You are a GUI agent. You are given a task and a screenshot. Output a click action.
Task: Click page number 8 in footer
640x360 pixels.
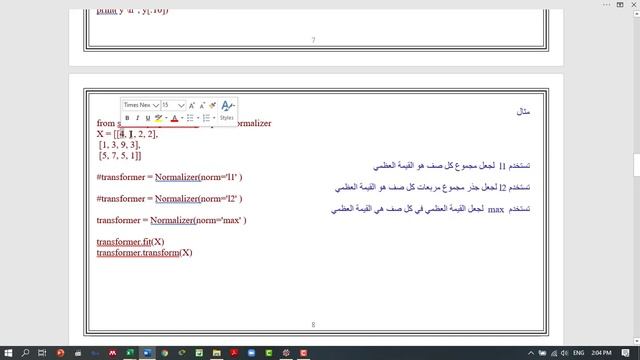click(x=313, y=325)
